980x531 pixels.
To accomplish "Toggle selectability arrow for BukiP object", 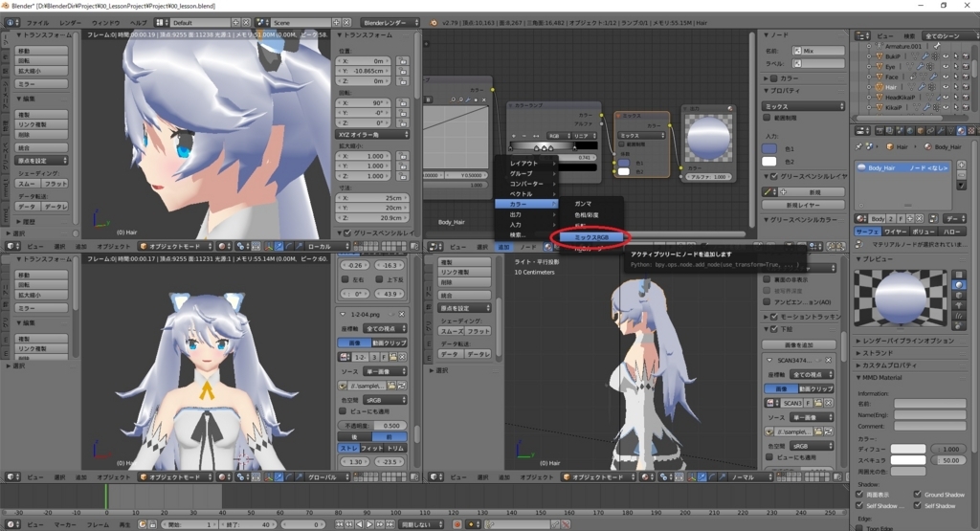I will click(956, 56).
